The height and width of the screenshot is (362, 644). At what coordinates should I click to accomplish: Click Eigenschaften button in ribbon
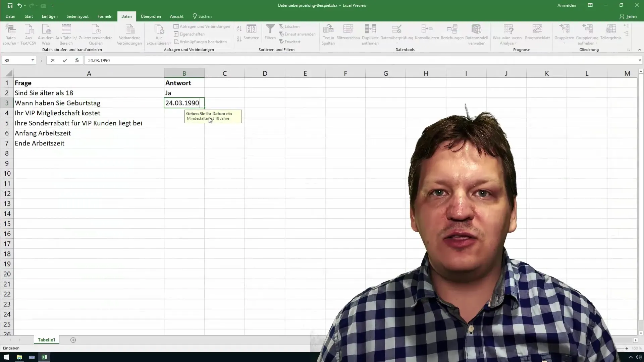[x=189, y=34]
